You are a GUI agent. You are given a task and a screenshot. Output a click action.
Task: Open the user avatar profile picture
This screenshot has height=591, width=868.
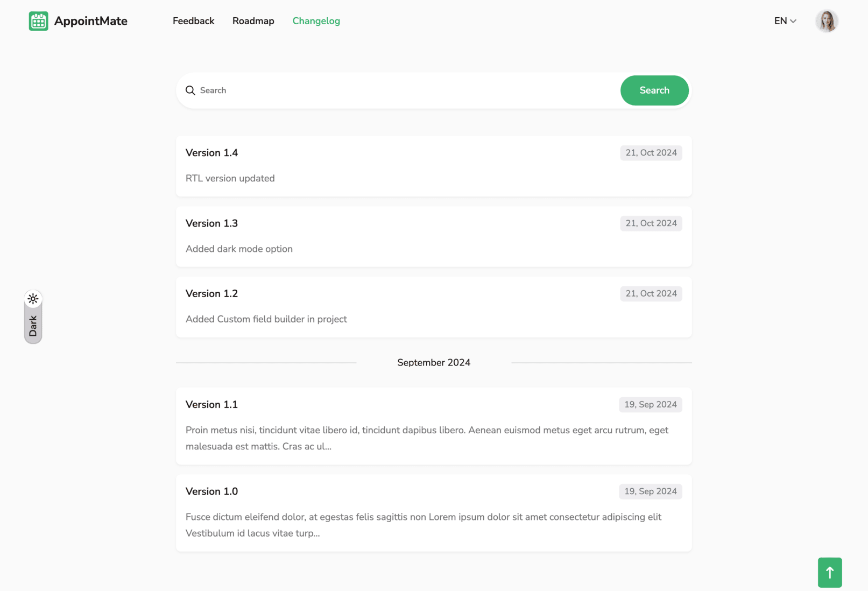(x=827, y=21)
